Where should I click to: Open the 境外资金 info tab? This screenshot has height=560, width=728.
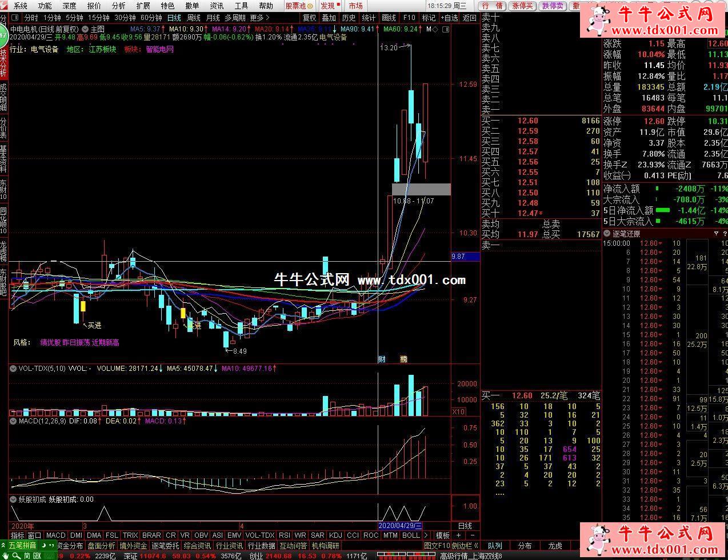pos(133,546)
